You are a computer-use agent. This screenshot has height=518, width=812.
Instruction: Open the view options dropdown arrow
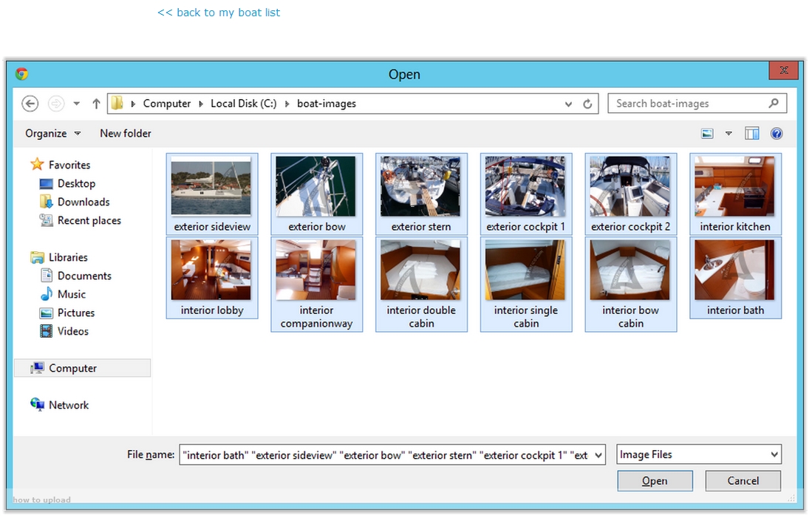pos(729,134)
